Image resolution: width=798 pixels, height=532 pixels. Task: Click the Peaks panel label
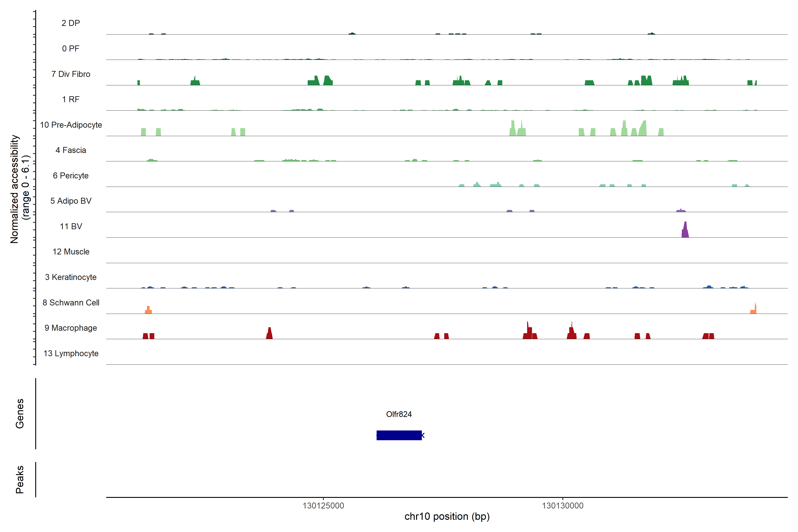click(x=20, y=479)
